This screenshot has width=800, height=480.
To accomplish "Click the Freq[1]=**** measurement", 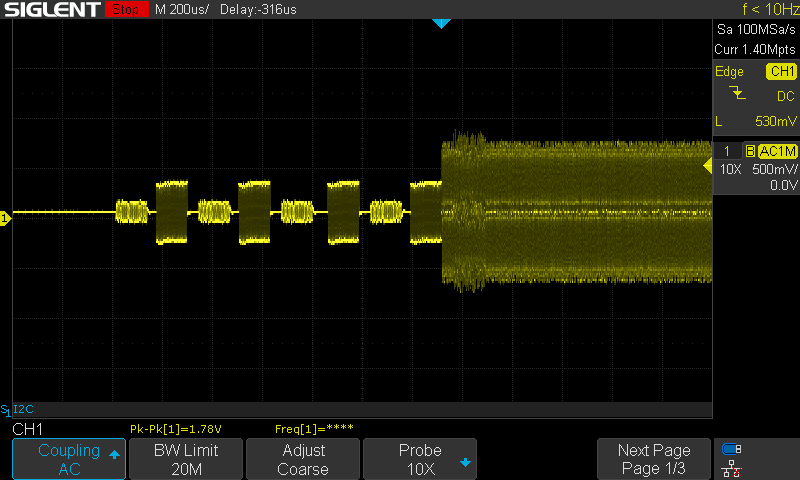I will tap(314, 429).
